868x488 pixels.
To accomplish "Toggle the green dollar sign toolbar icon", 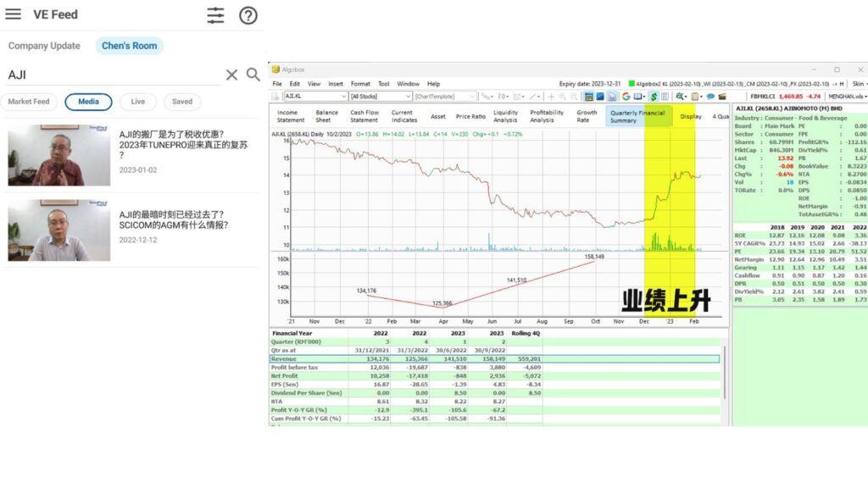I will pyautogui.click(x=654, y=97).
